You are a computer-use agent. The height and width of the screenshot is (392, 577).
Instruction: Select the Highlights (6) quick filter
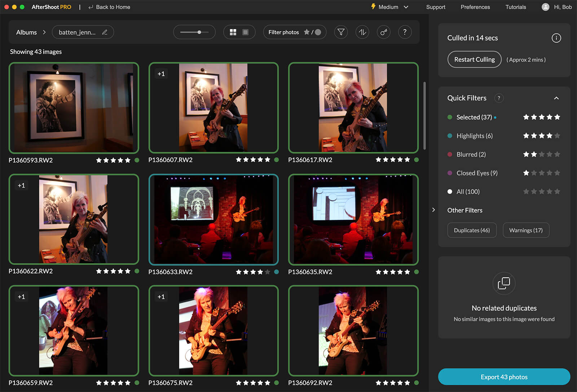tap(474, 136)
